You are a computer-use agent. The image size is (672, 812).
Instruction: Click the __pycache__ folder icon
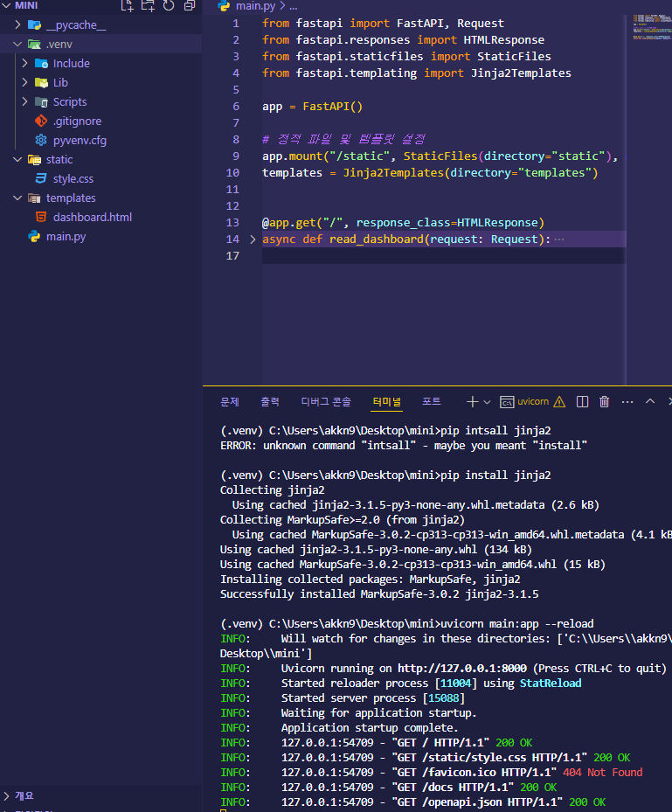click(x=34, y=24)
